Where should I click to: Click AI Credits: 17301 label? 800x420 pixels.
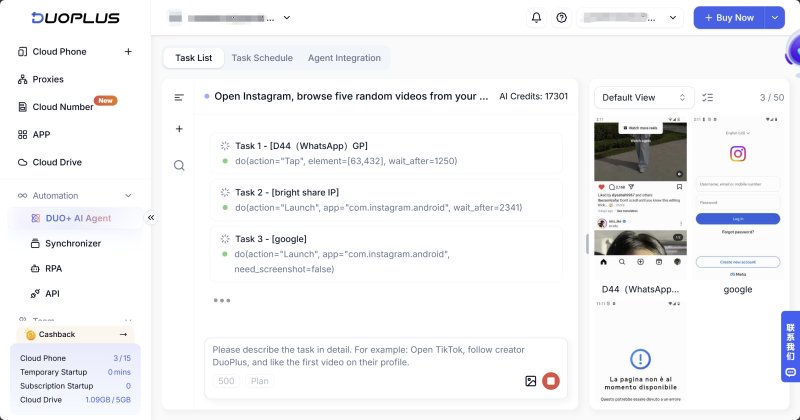pos(533,96)
